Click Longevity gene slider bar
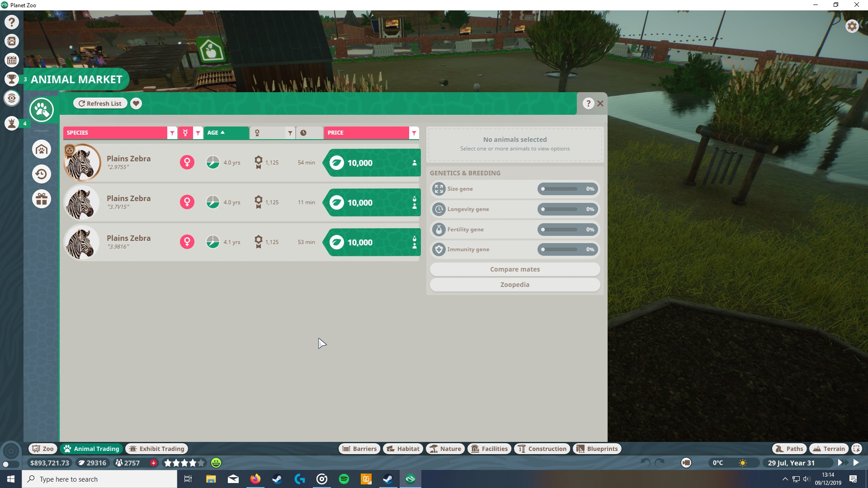This screenshot has height=488, width=868. click(x=560, y=209)
